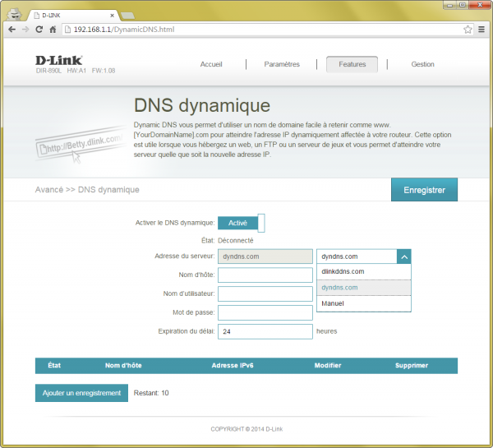Click the browser home icon
The image size is (493, 448).
(53, 30)
